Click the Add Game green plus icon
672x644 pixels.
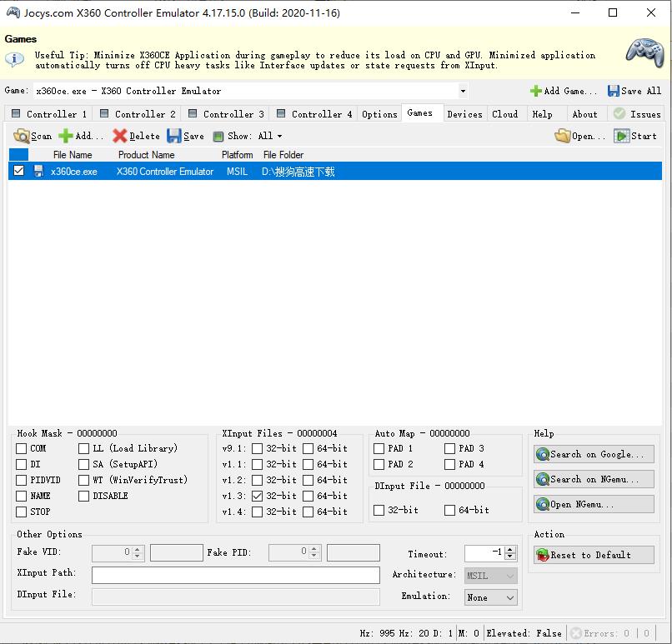(536, 91)
